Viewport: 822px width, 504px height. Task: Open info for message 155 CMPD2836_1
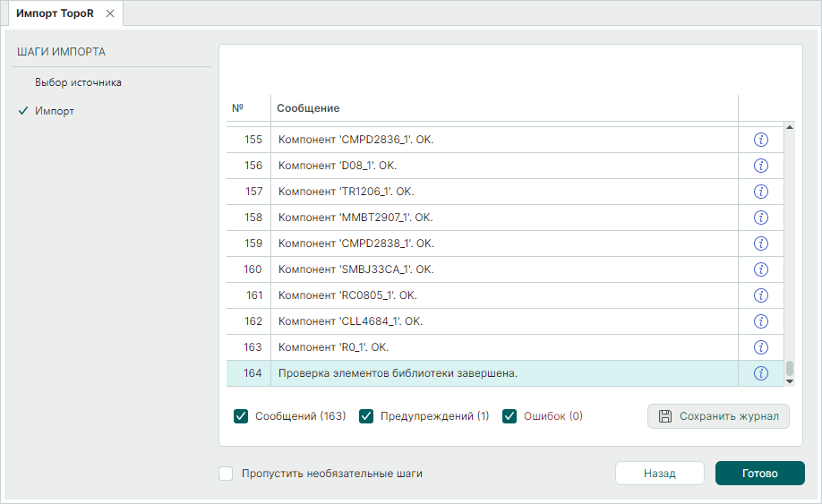[x=761, y=140]
